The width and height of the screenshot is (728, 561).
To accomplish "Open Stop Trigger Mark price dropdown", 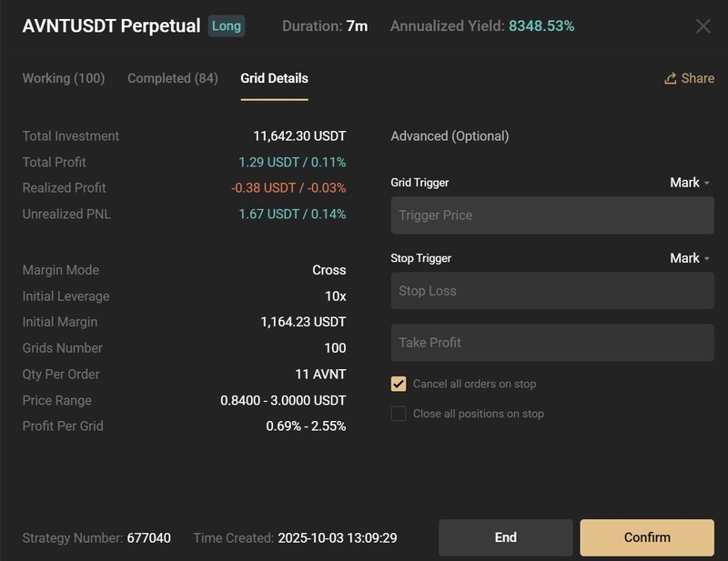I will pyautogui.click(x=690, y=258).
